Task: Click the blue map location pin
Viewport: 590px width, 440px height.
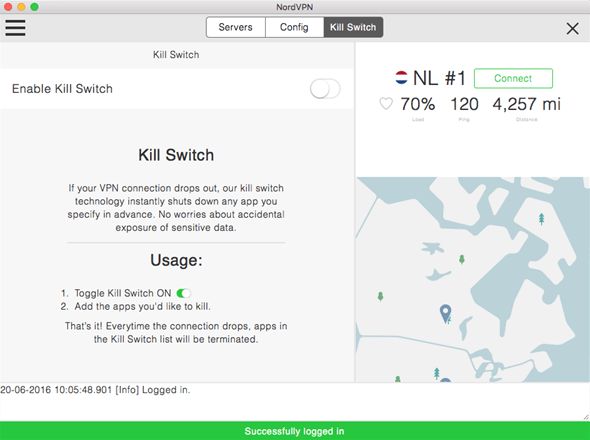Action: 446,314
